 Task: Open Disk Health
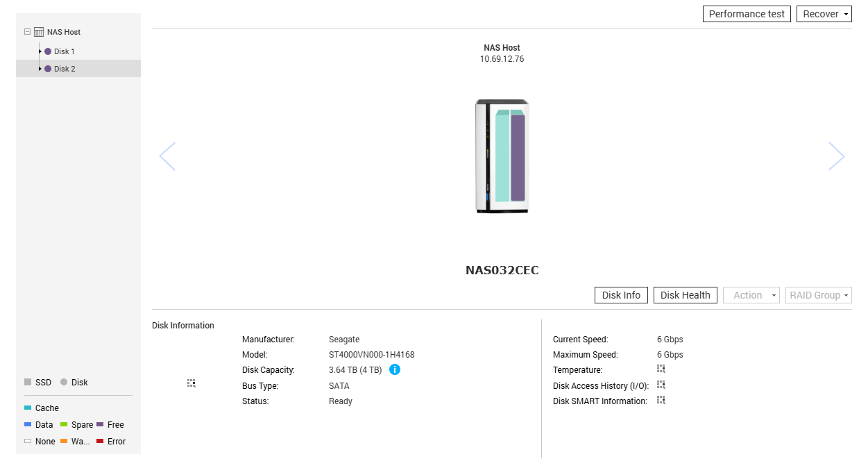(686, 295)
